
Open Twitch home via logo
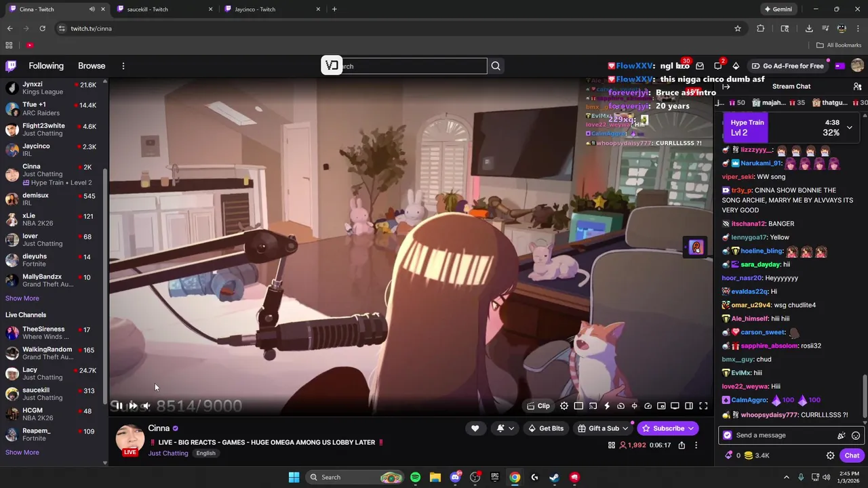(x=11, y=66)
